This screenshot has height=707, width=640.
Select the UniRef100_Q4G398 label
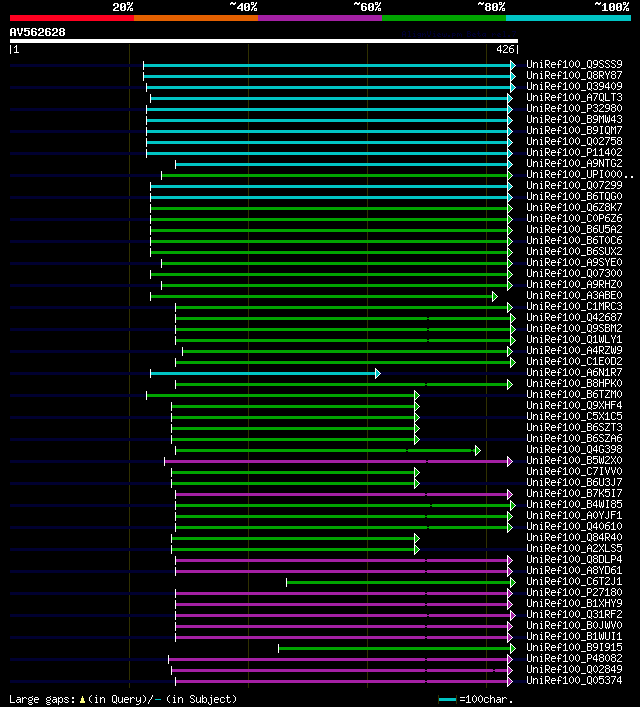[574, 450]
